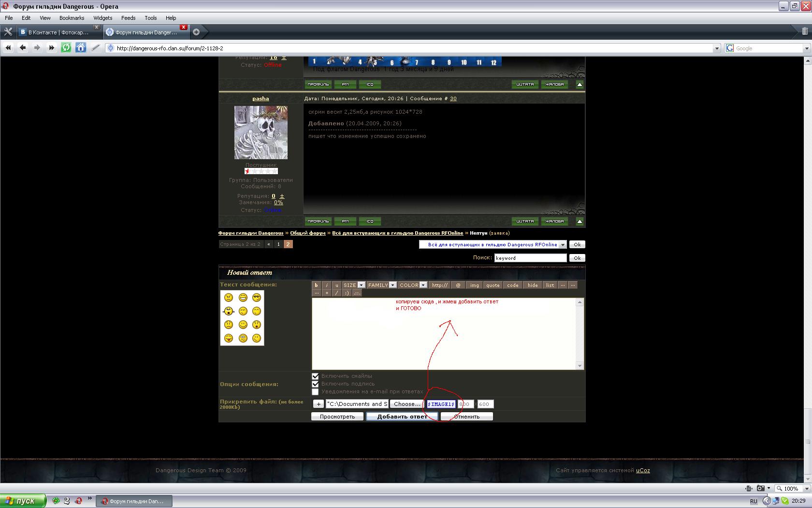
Task: Click the browser back arrow
Action: [23, 47]
